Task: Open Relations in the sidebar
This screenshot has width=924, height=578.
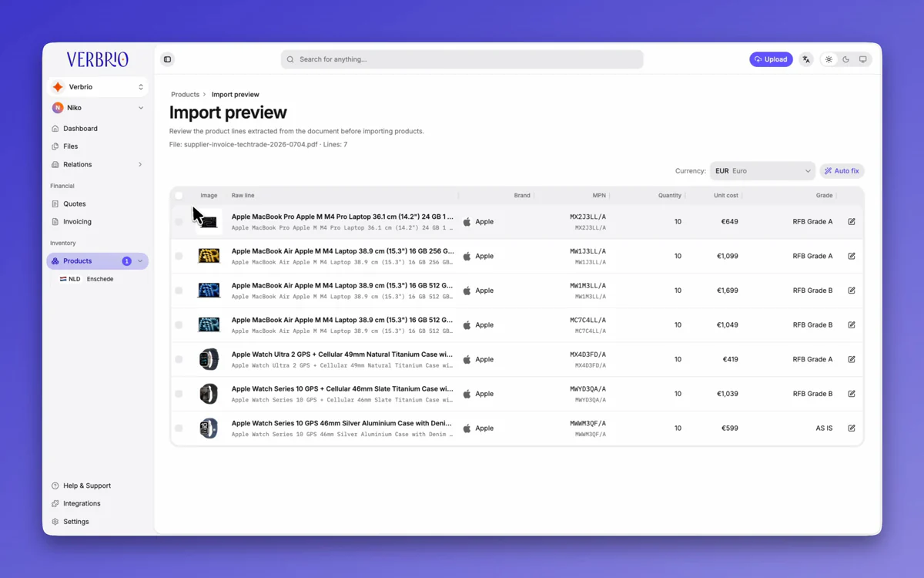Action: click(x=77, y=164)
